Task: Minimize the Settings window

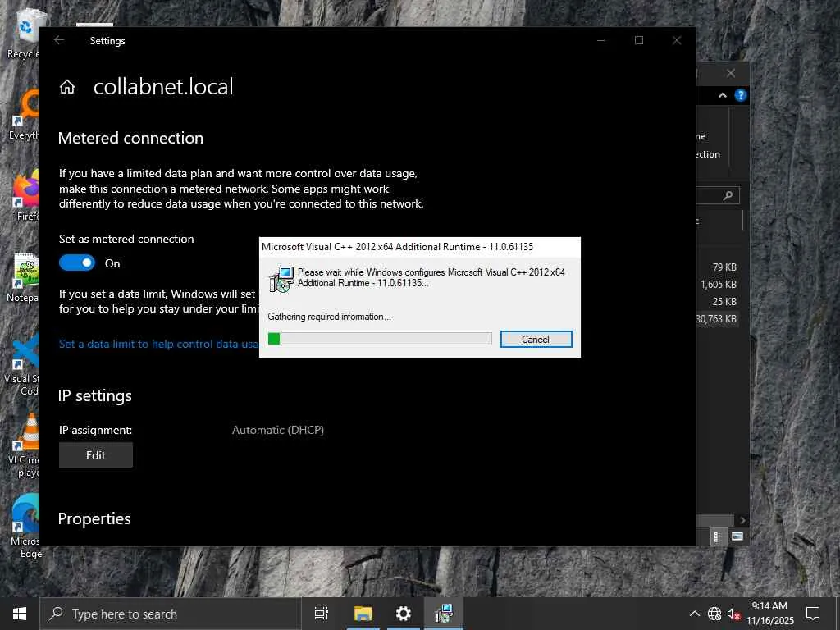Action: click(601, 40)
